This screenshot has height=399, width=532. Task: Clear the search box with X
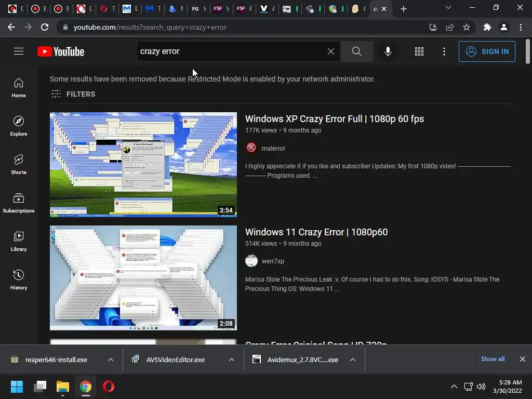pos(331,51)
